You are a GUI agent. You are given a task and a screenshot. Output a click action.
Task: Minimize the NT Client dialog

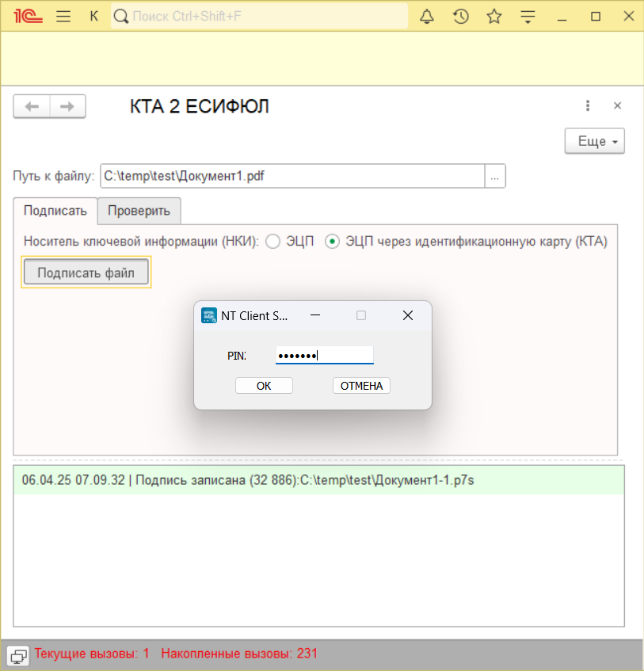coord(315,315)
